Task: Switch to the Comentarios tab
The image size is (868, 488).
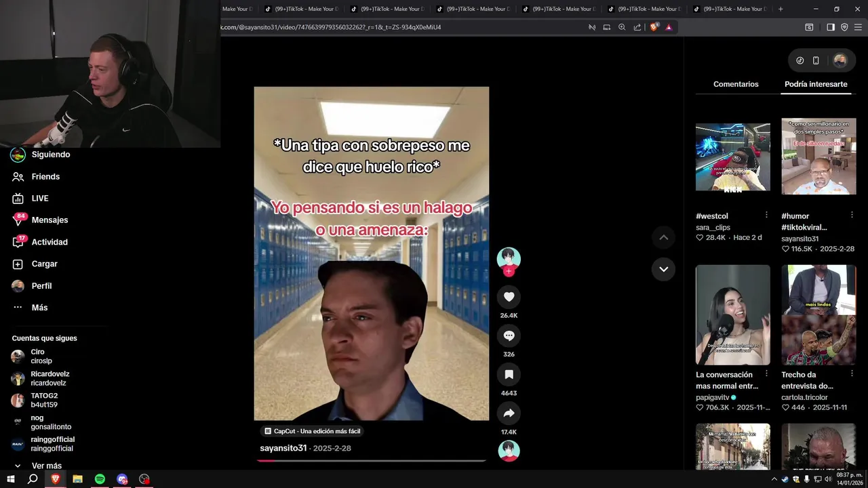Action: point(736,84)
